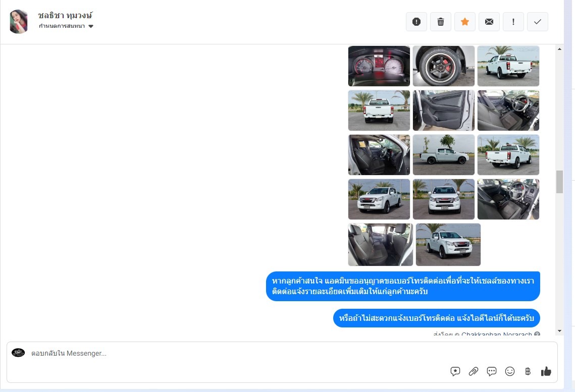Open the speech bubble quick reply icon
This screenshot has width=575, height=392.
[491, 371]
